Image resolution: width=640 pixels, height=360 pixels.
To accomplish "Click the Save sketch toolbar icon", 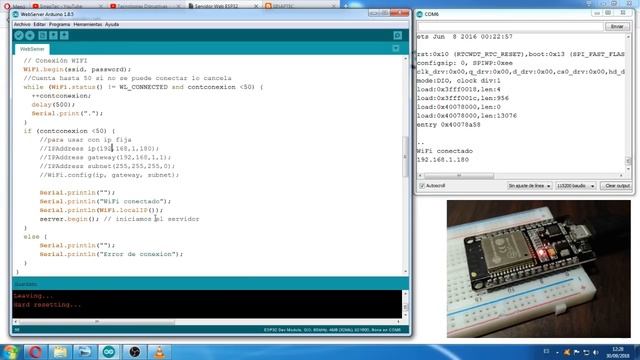I will point(64,36).
